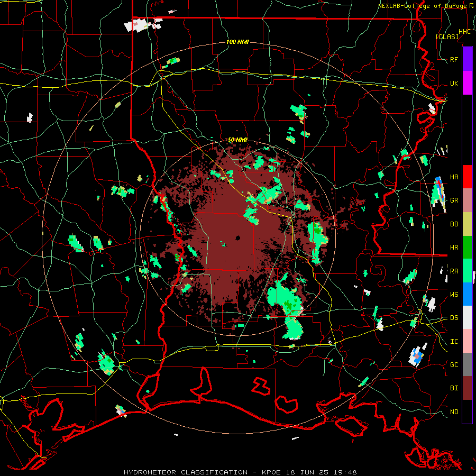This screenshot has width=476, height=476.
Task: Click the RF legend label
Action: coord(454,59)
